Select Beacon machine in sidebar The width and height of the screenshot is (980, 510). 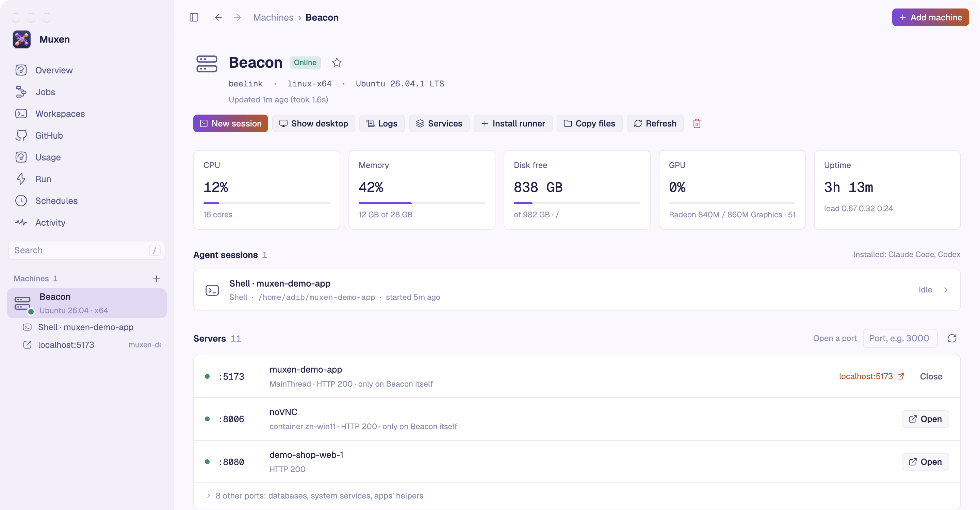[x=87, y=303]
